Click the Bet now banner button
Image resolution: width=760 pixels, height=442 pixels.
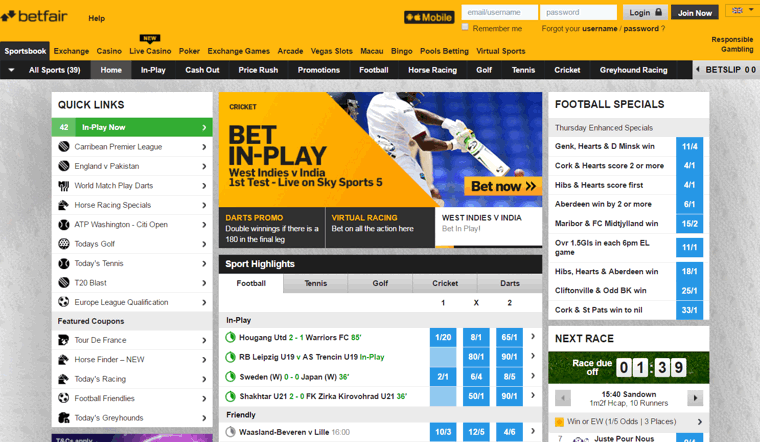(503, 186)
